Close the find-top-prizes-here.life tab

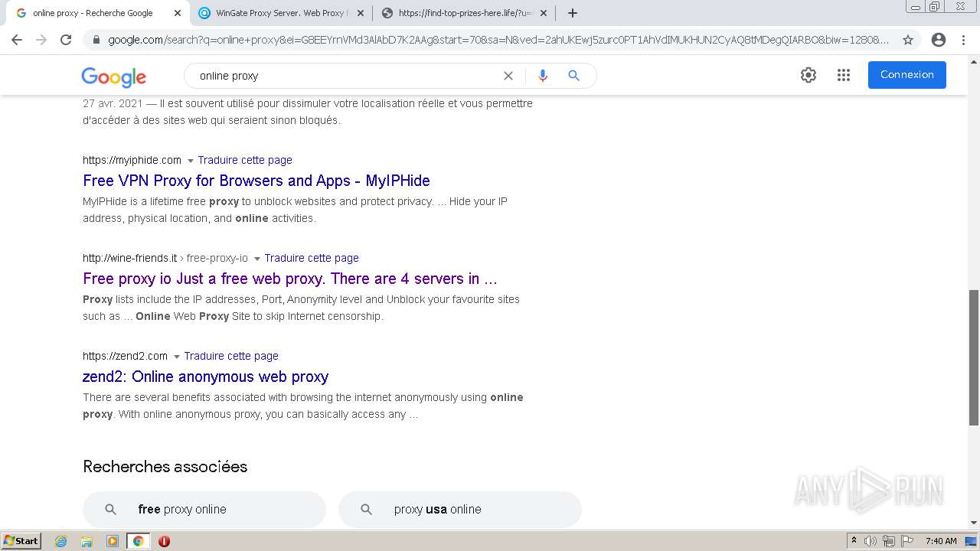[x=544, y=13]
